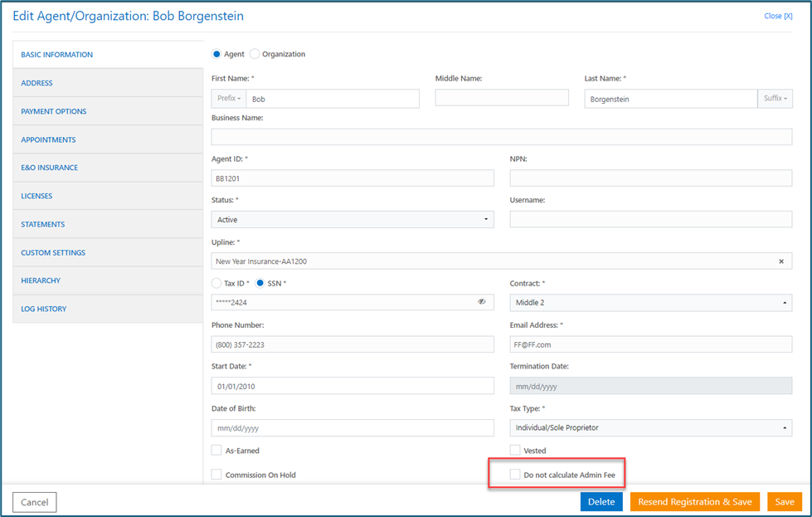This screenshot has width=812, height=517.
Task: Select the Organization radio button
Action: (x=255, y=54)
